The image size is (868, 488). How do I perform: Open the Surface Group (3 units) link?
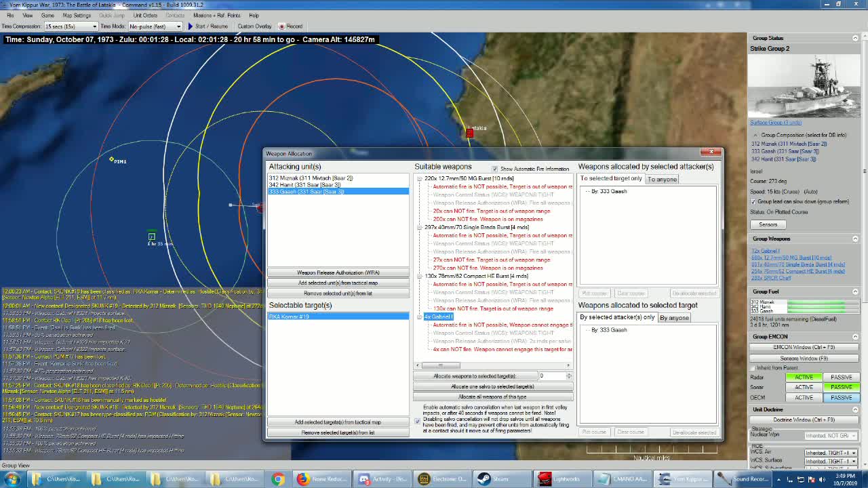point(775,123)
